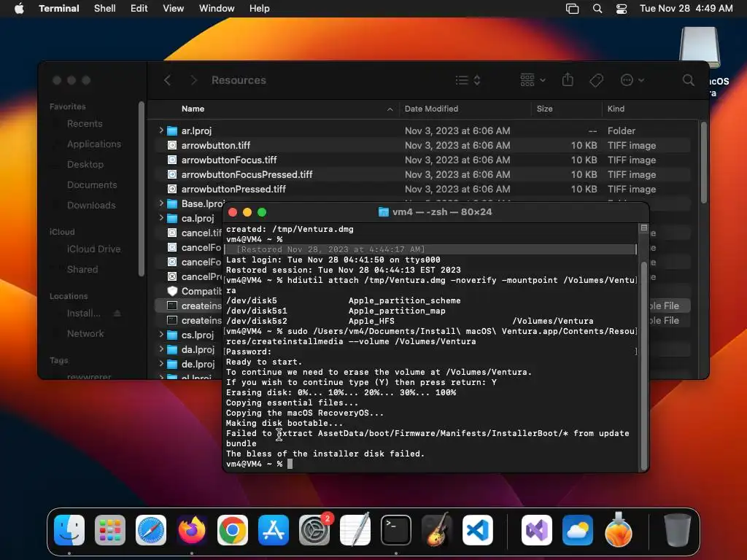Open Google Chrome from the Dock
The width and height of the screenshot is (747, 560).
point(233,530)
